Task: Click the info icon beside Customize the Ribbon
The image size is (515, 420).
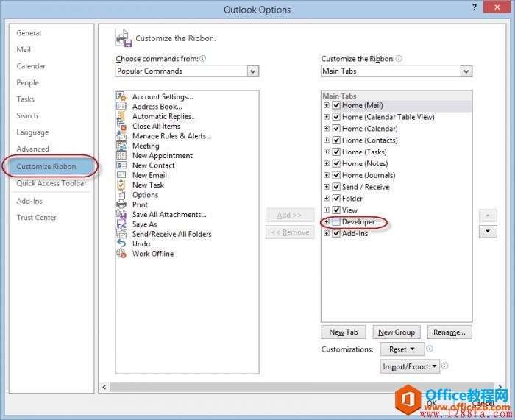Action: [399, 59]
